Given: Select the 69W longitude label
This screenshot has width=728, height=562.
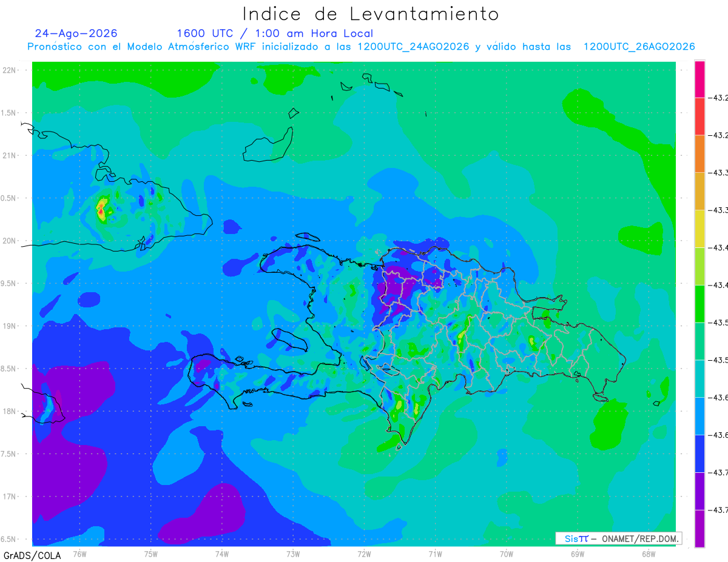Looking at the screenshot, I should pos(578,554).
